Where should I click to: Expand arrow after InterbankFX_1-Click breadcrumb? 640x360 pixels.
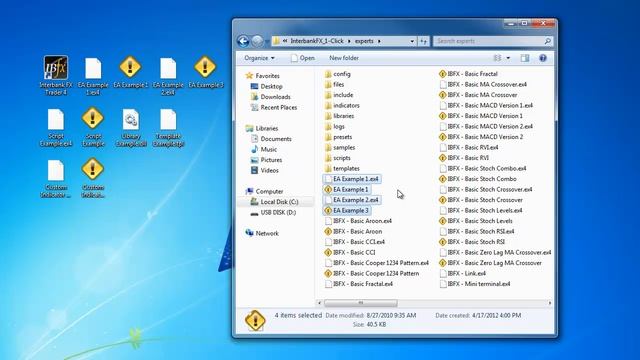click(349, 41)
